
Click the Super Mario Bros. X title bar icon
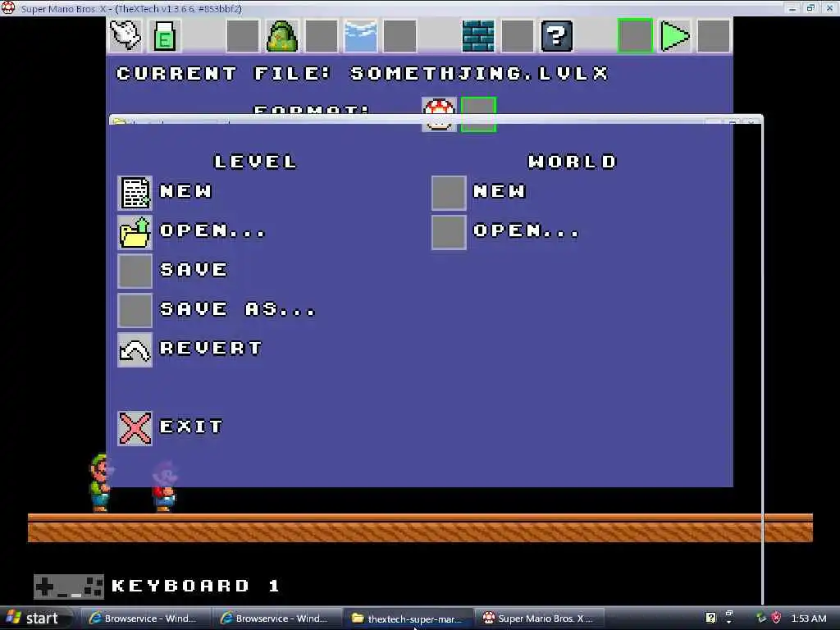7,8
